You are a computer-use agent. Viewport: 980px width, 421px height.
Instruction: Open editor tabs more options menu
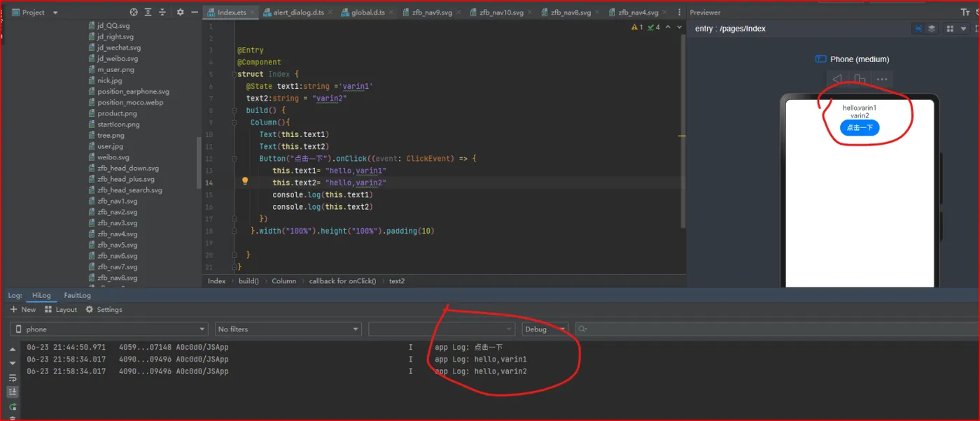pyautogui.click(x=678, y=13)
